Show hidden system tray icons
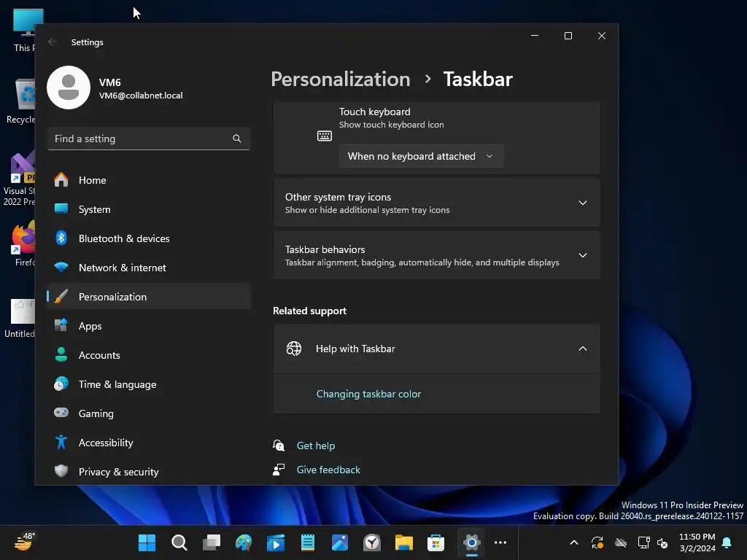Image resolution: width=747 pixels, height=560 pixels. pos(574,542)
